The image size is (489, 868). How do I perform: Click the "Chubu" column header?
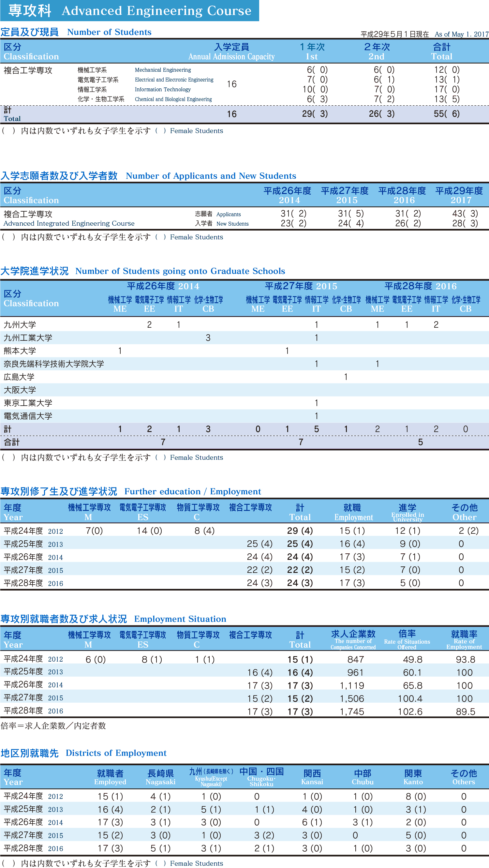[x=363, y=777]
